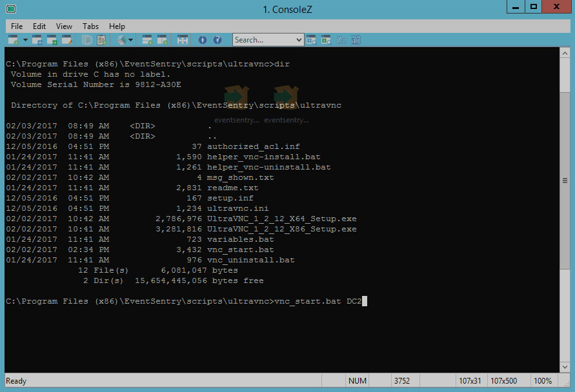Click the Rename Tab pencil icon
This screenshot has width=575, height=392.
click(66, 39)
